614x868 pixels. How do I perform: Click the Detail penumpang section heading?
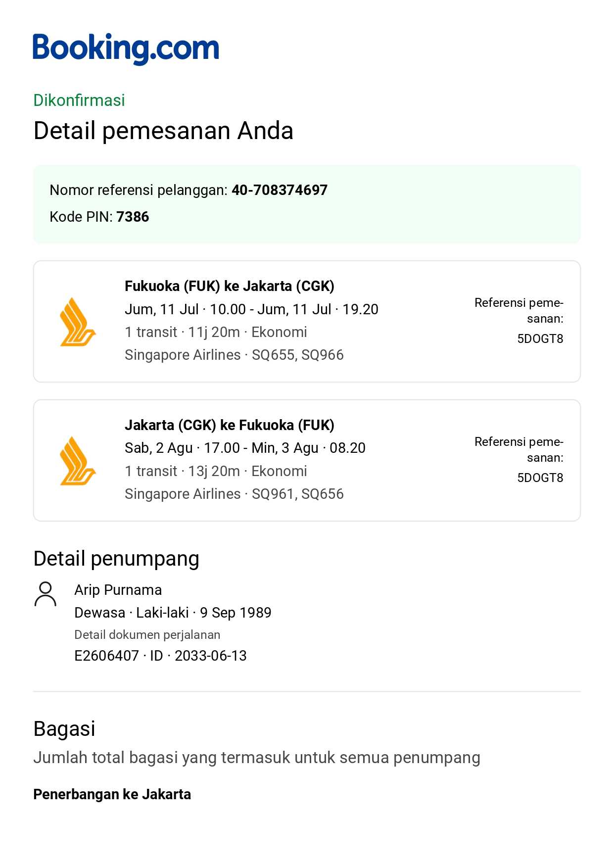(116, 559)
